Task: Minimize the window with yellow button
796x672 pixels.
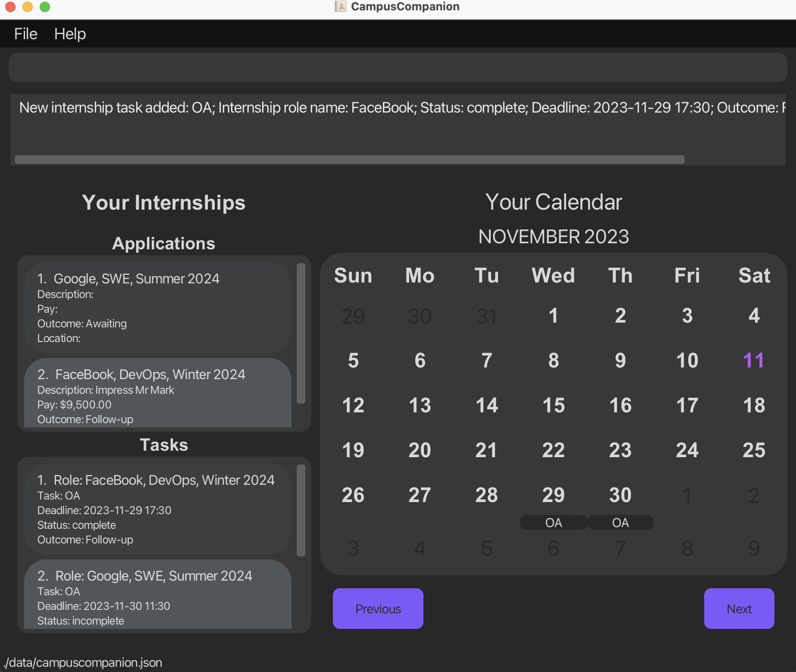Action: coord(28,6)
